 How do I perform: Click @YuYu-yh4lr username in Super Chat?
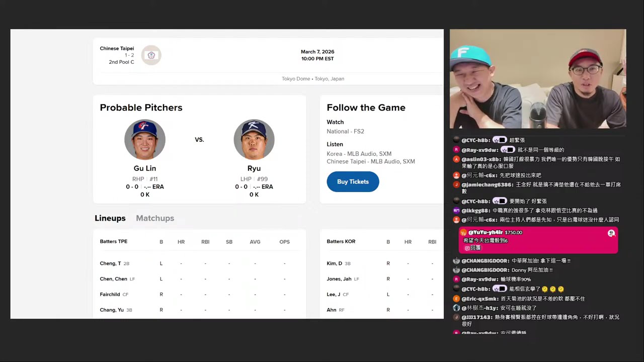point(486,232)
